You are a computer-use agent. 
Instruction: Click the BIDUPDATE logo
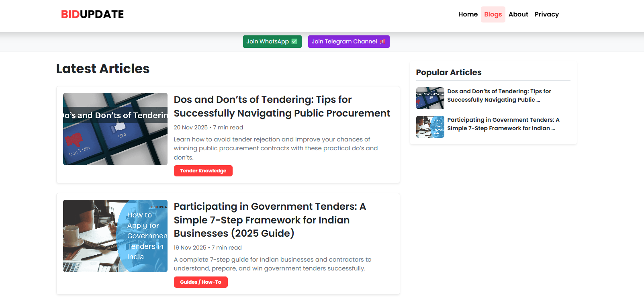pos(92,14)
